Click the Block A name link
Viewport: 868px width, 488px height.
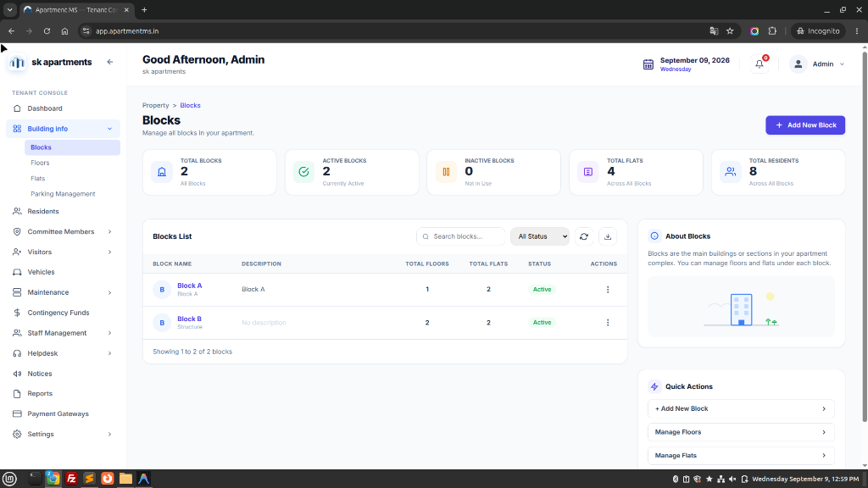189,286
